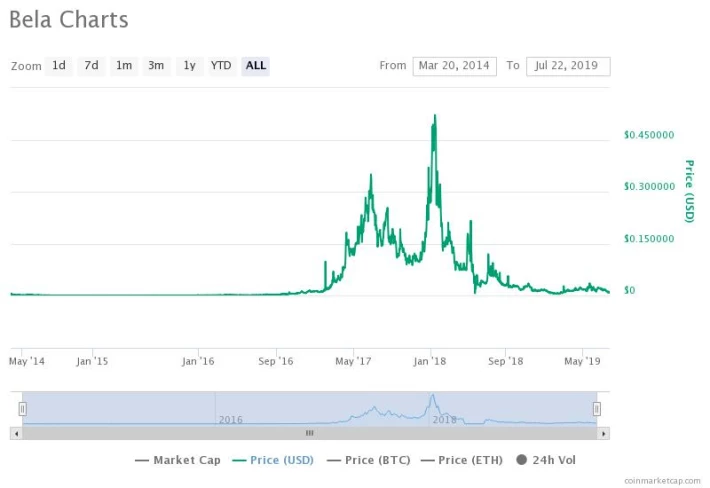Click the Sep '18 x-axis label
This screenshot has height=488, width=710.
505,361
